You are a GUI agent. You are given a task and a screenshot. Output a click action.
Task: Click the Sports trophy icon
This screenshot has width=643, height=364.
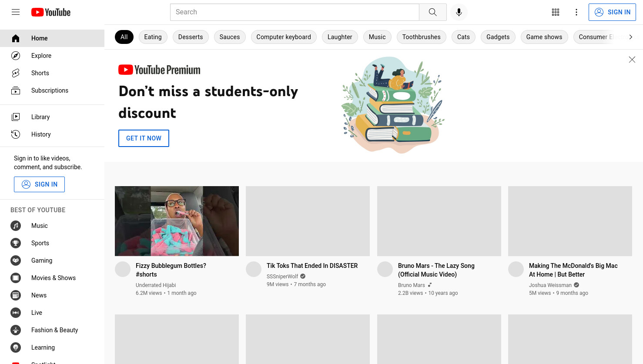[16, 243]
